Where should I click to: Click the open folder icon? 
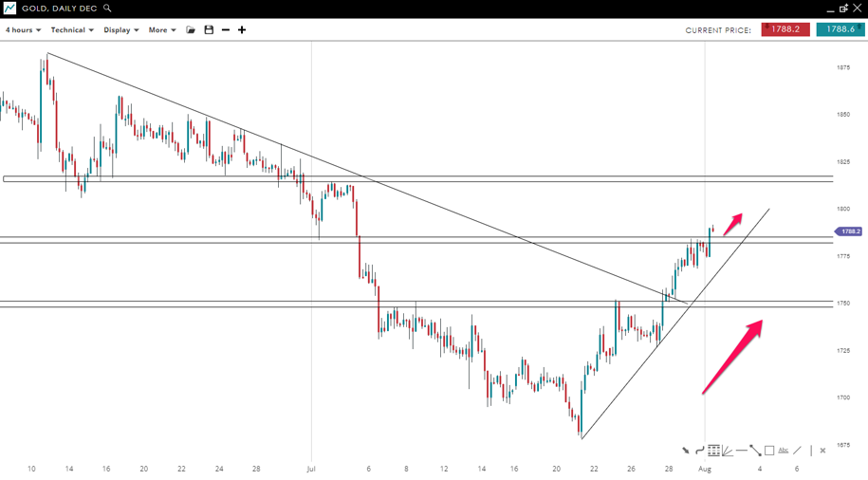click(191, 30)
